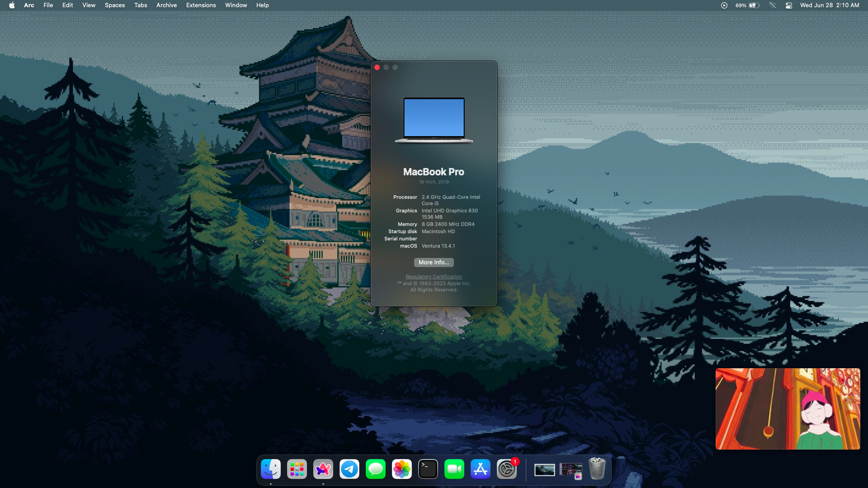Open the Tabs menu

(x=141, y=5)
